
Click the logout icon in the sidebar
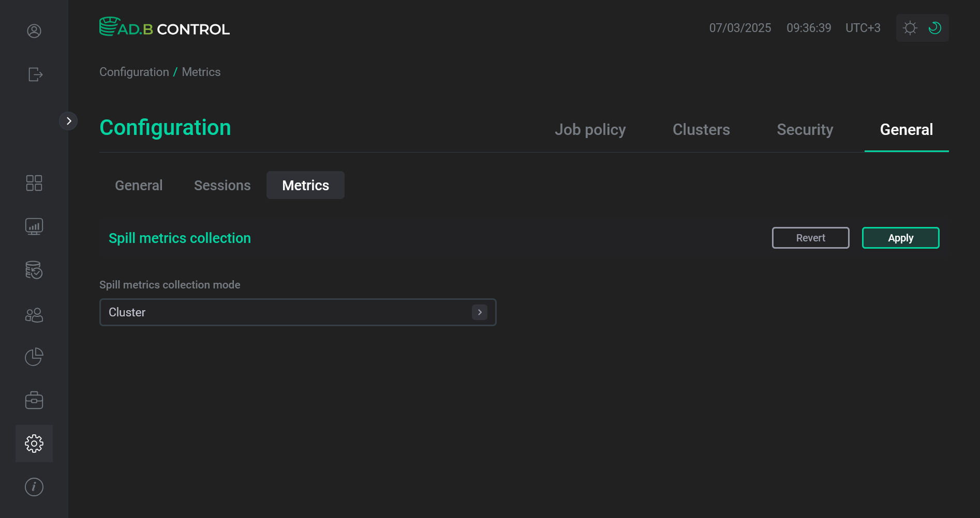click(x=34, y=74)
